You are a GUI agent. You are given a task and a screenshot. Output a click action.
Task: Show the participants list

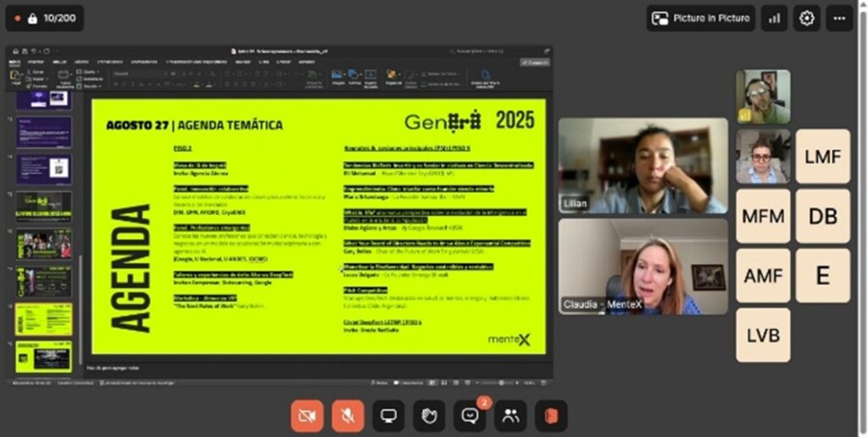(510, 416)
